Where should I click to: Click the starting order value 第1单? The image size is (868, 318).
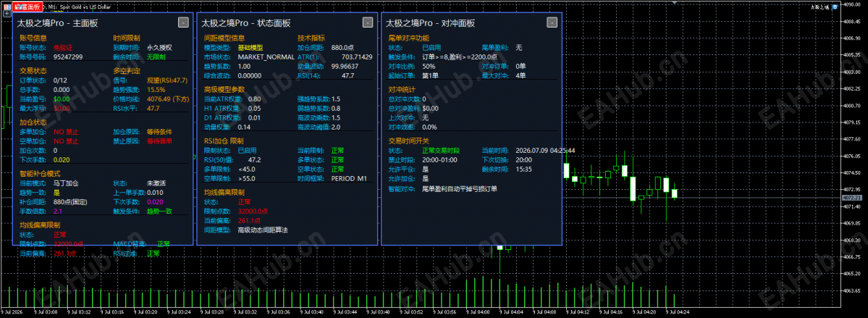tap(430, 75)
